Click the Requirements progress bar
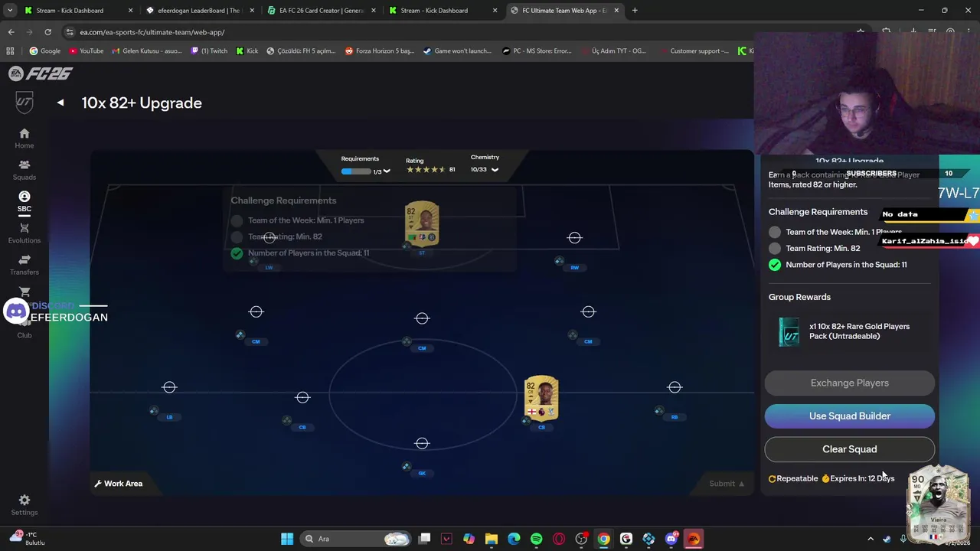 click(356, 171)
